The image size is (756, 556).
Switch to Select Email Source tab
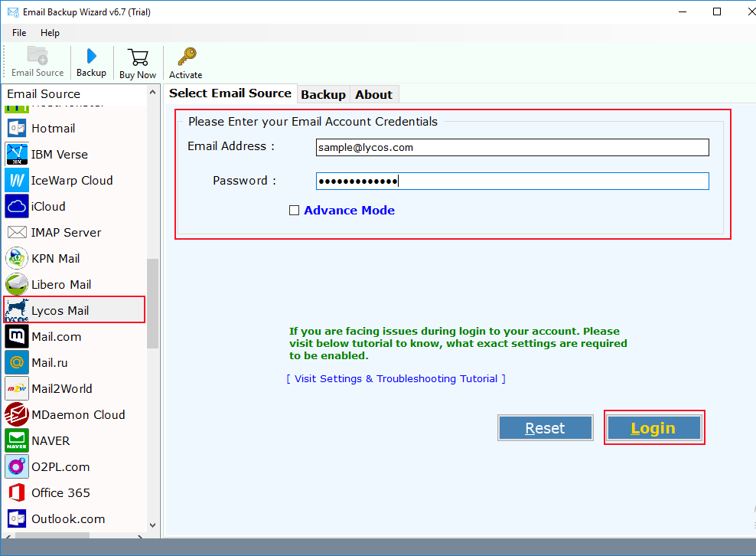click(x=230, y=93)
